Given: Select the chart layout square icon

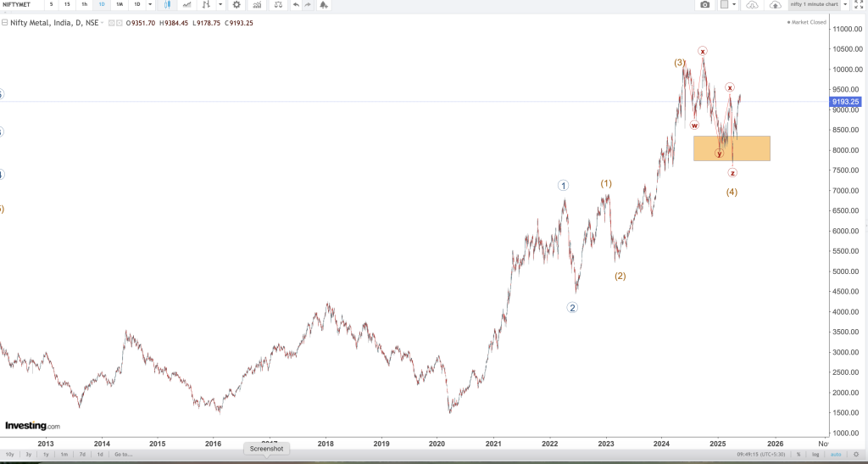Looking at the screenshot, I should click(x=724, y=4).
